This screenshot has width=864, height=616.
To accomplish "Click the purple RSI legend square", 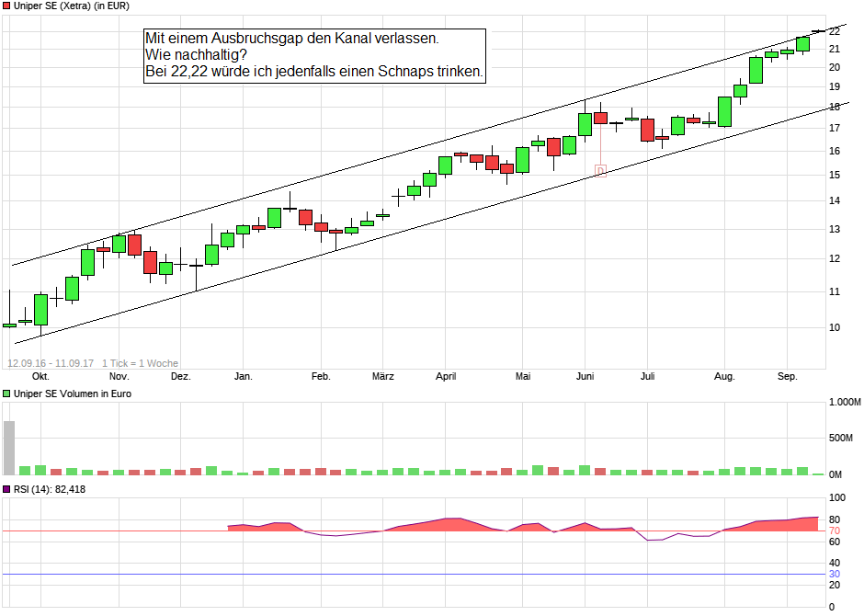I will (x=6, y=489).
